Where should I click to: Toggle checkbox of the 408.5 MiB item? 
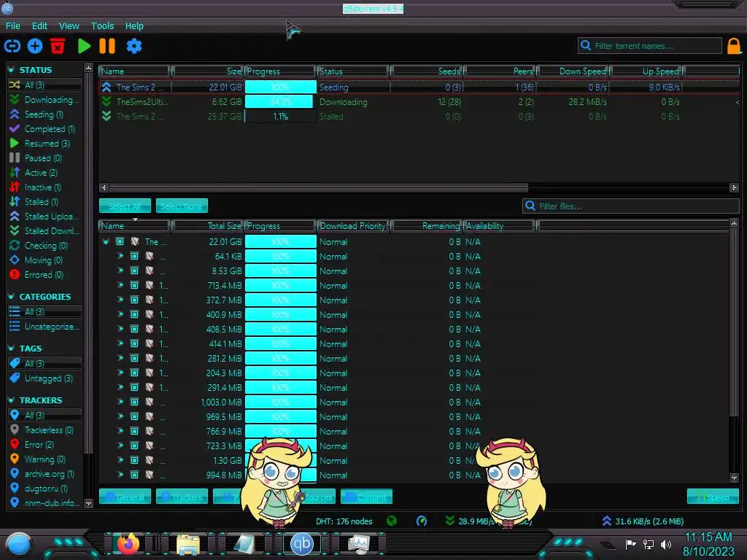134,330
